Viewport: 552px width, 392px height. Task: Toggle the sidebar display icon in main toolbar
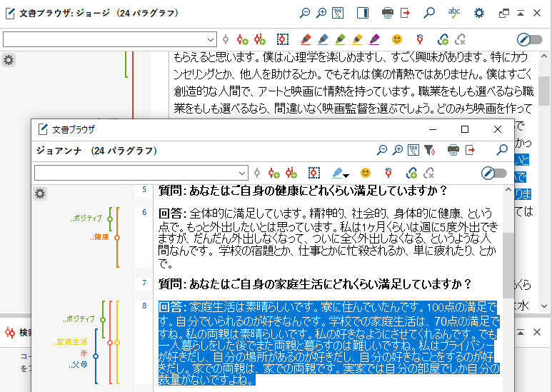363,14
